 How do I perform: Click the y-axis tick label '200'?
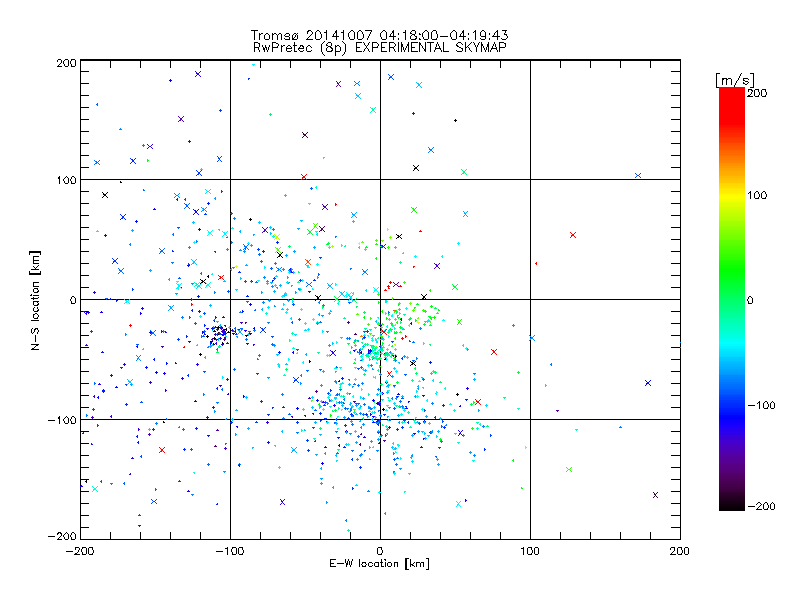(66, 63)
